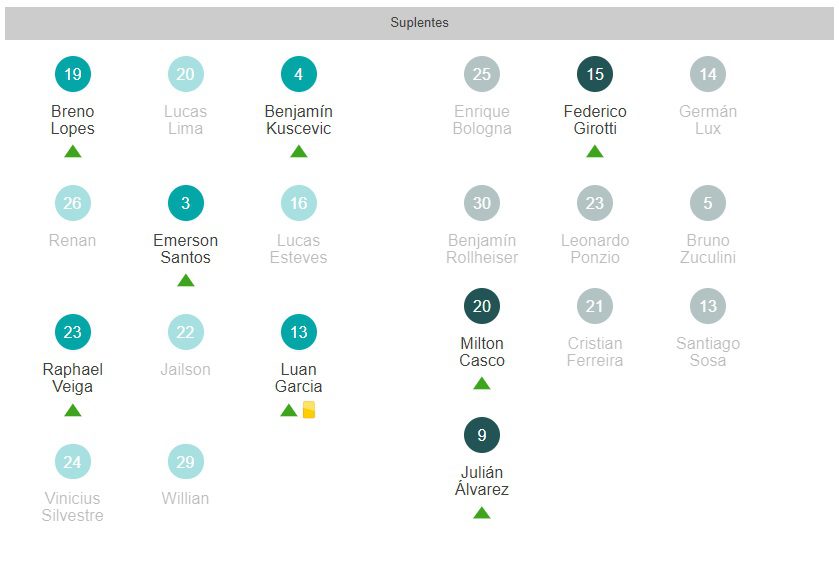Click Germán Lux number 14 badge
This screenshot has width=839, height=563.
708,74
